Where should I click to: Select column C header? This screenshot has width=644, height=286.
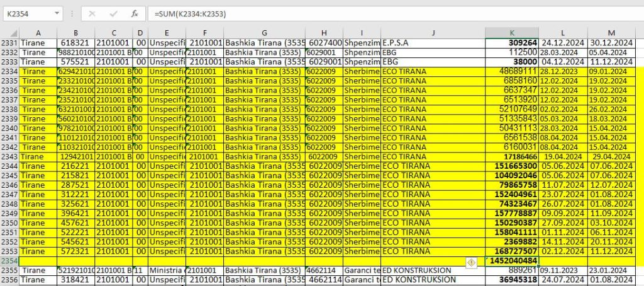point(114,33)
